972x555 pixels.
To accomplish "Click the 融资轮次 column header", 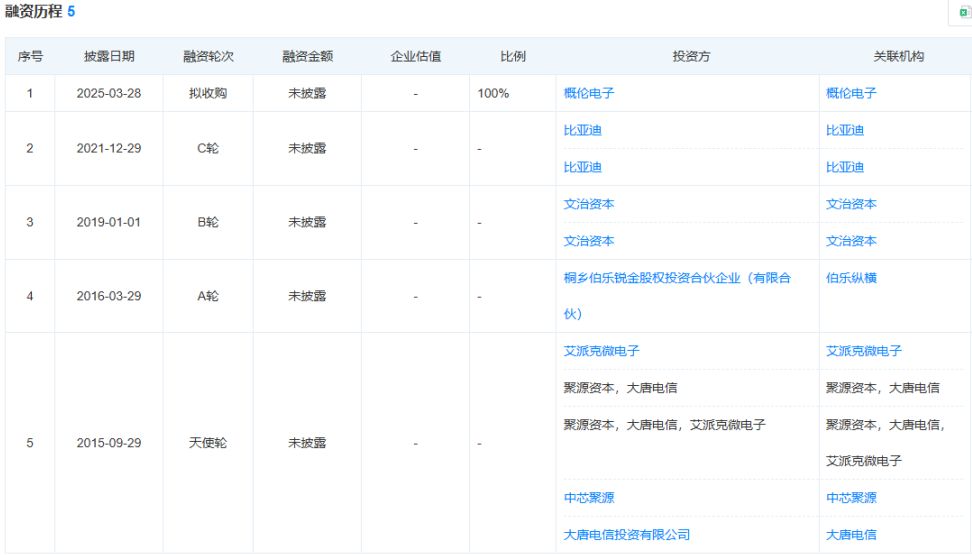I will [208, 57].
